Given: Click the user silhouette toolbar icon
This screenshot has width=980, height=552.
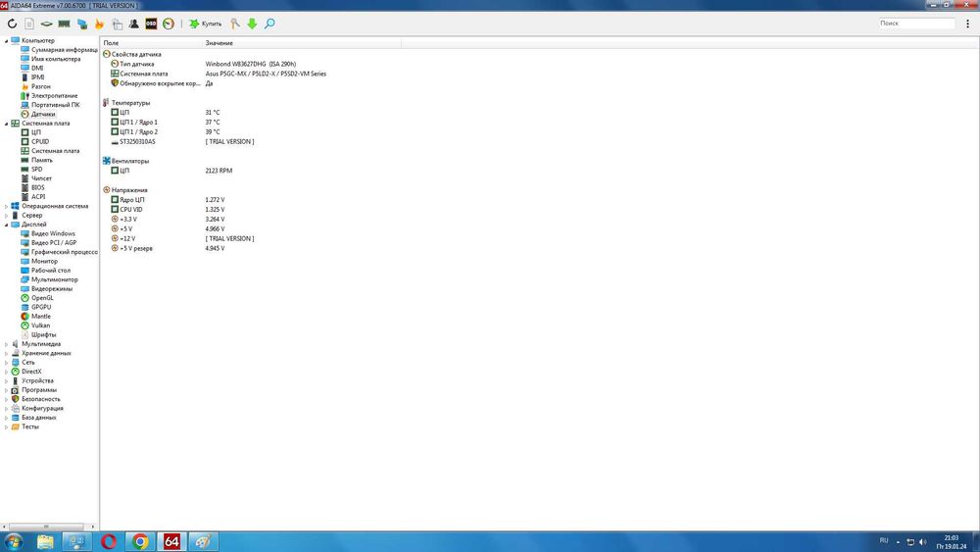Looking at the screenshot, I should [x=133, y=24].
